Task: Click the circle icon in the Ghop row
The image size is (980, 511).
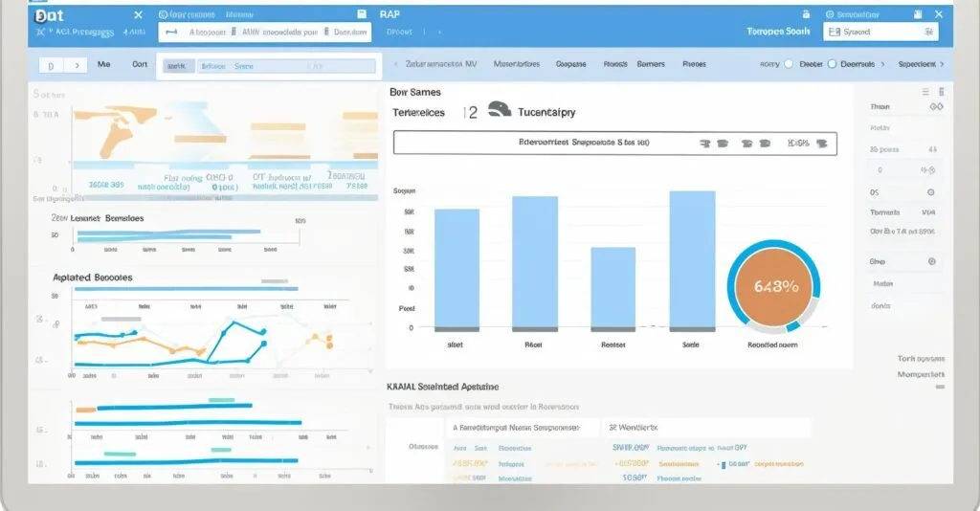Action: 932,262
